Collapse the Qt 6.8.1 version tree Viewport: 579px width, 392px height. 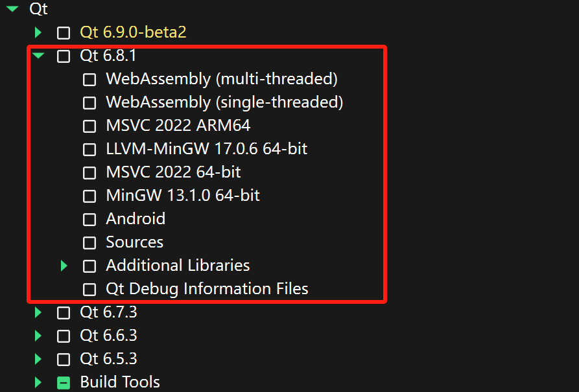(x=38, y=56)
